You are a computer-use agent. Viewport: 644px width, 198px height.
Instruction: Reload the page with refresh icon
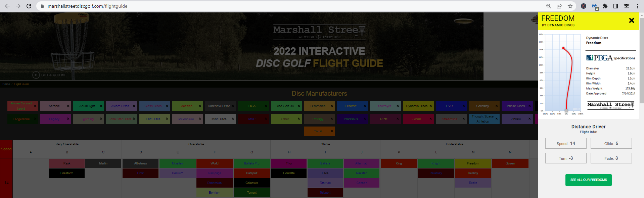(29, 6)
